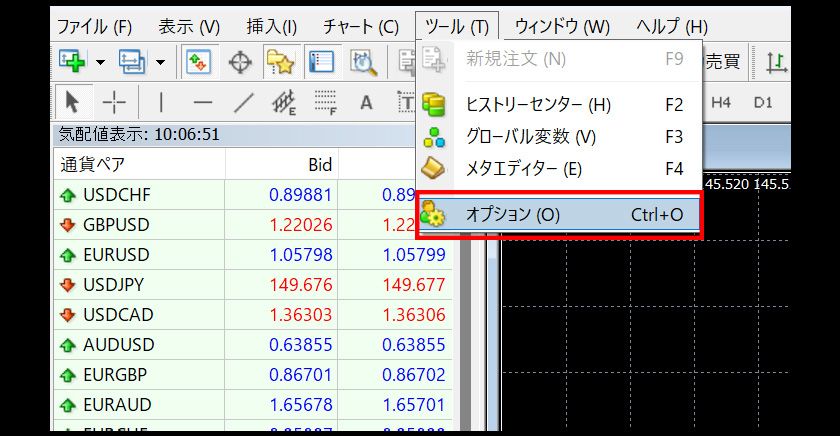Expand the New Chart dropdown arrow

click(100, 62)
